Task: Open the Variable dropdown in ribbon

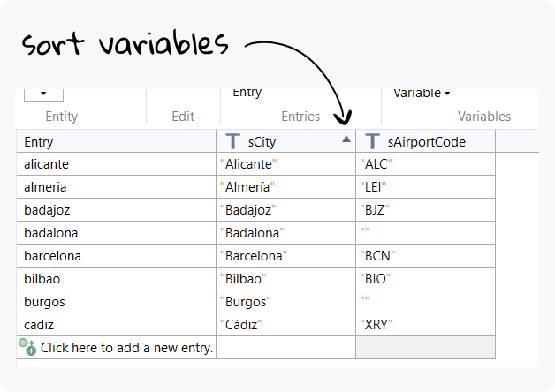Action: (x=422, y=93)
